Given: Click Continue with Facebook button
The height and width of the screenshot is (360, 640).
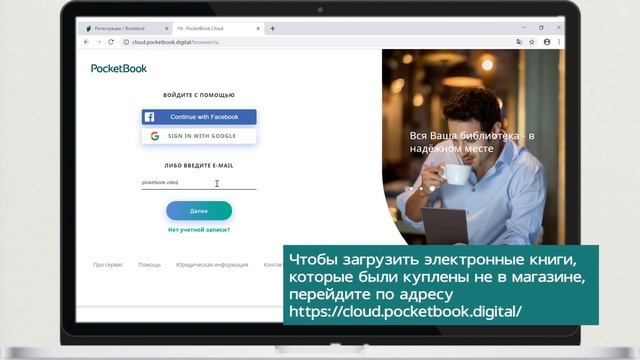Looking at the screenshot, I should point(199,117).
